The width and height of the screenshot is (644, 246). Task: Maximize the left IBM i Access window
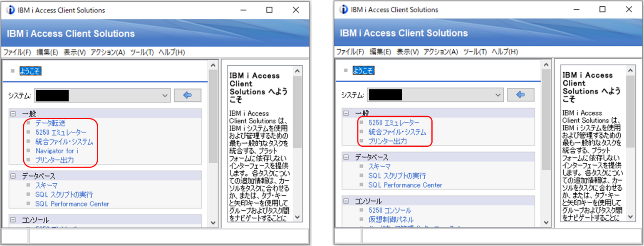[270, 10]
